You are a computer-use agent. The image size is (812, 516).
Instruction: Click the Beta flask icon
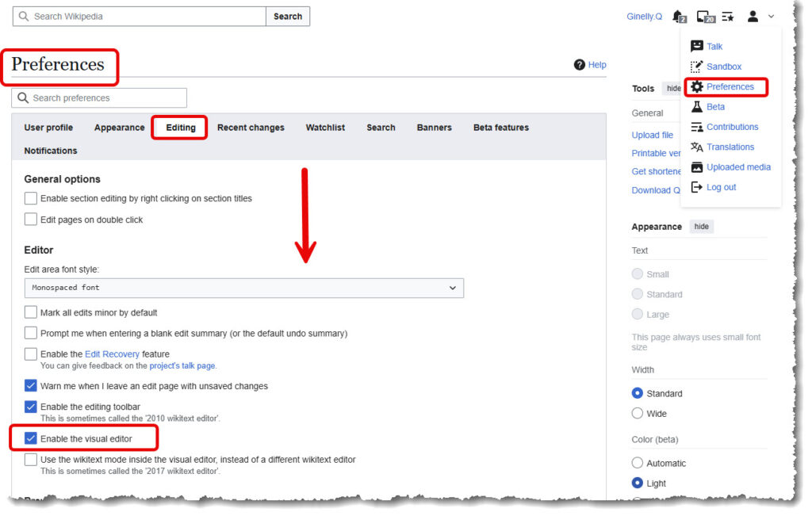697,107
